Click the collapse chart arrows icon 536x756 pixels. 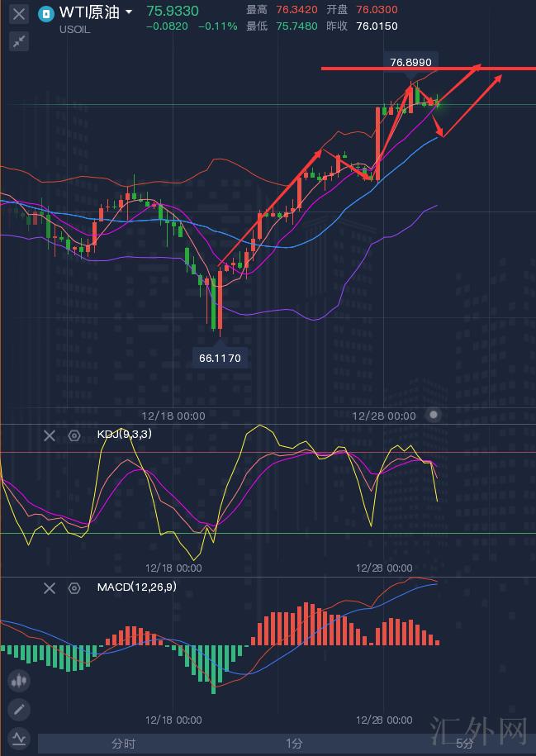pos(18,41)
